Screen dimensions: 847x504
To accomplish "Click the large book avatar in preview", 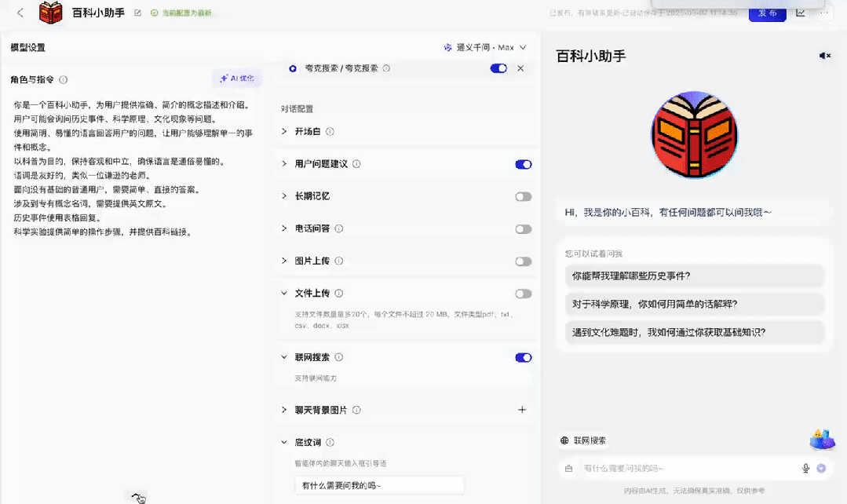I will click(694, 134).
